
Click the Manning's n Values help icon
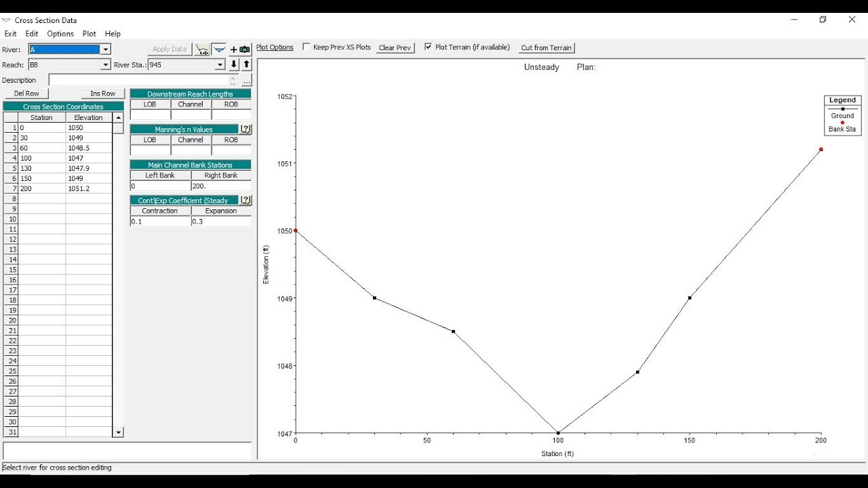[245, 129]
